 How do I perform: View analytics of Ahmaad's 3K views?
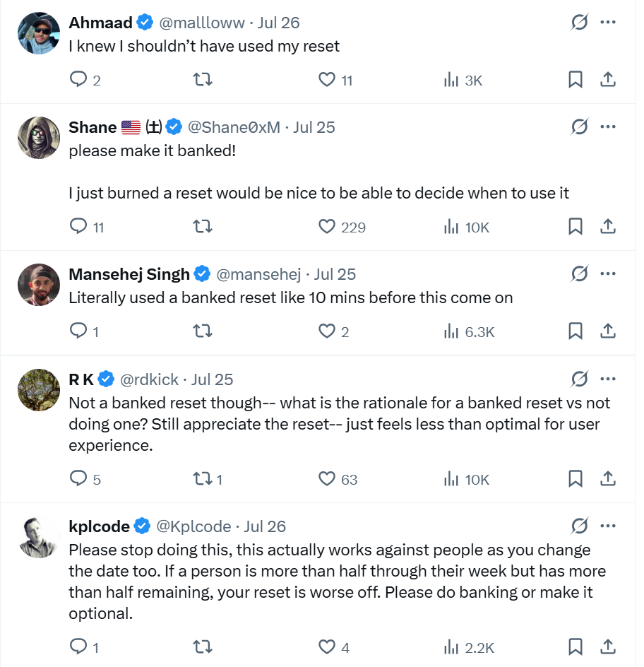click(463, 80)
